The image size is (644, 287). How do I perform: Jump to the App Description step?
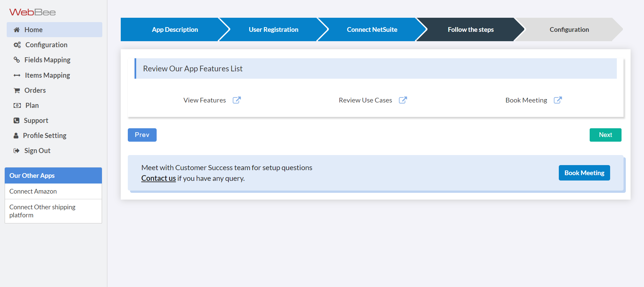coord(175,30)
